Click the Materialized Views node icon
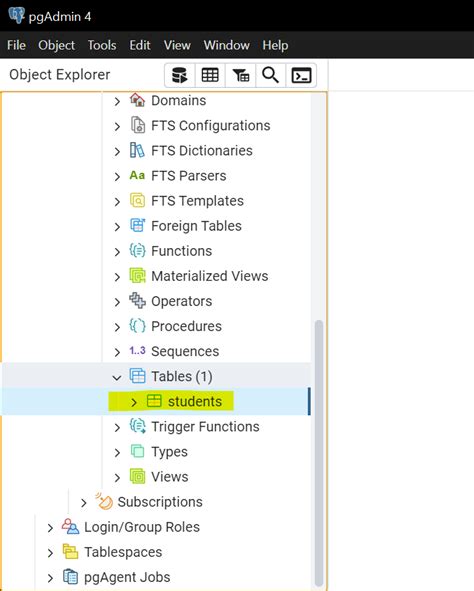This screenshot has height=591, width=474. coord(138,276)
